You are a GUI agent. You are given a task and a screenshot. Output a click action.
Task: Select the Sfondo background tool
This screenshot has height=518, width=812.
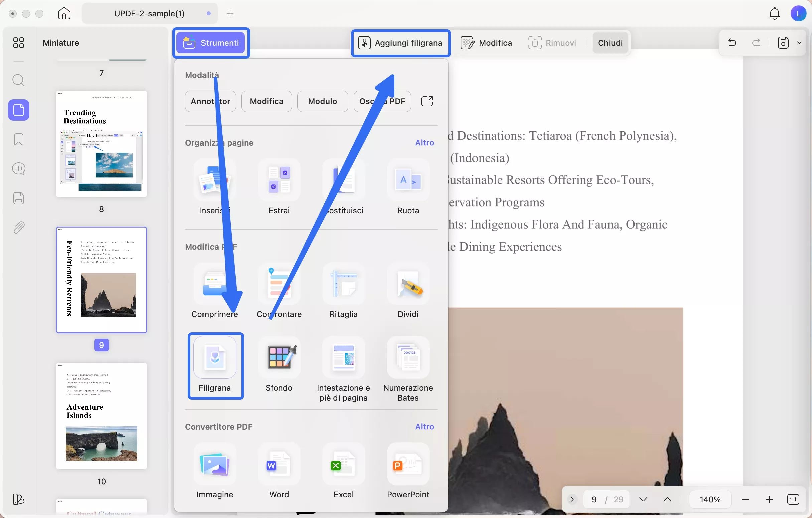(279, 358)
